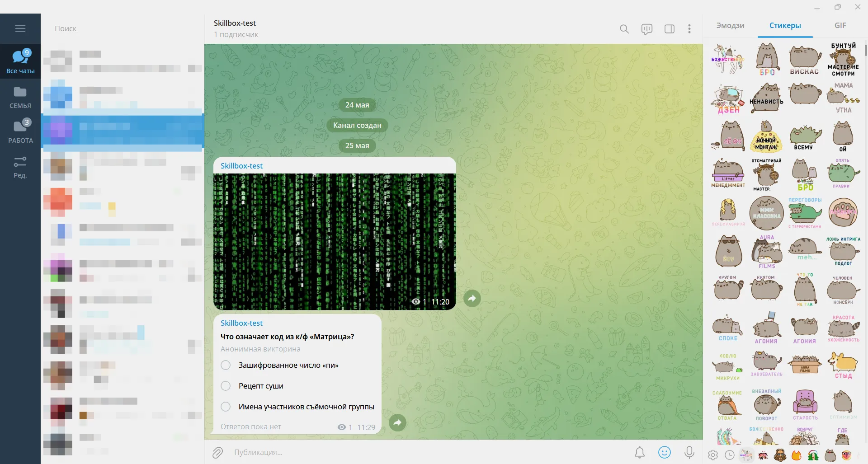868x464 pixels.
Task: Forward the Matrix image post
Action: click(472, 298)
